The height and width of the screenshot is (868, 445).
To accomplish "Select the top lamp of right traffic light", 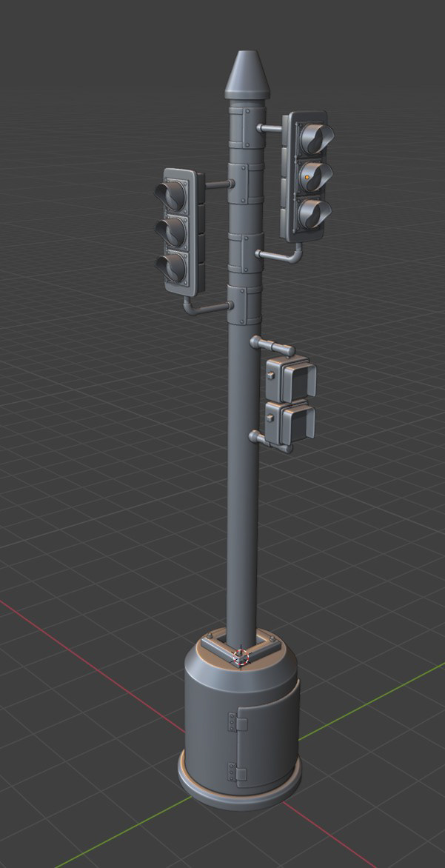I will [317, 137].
